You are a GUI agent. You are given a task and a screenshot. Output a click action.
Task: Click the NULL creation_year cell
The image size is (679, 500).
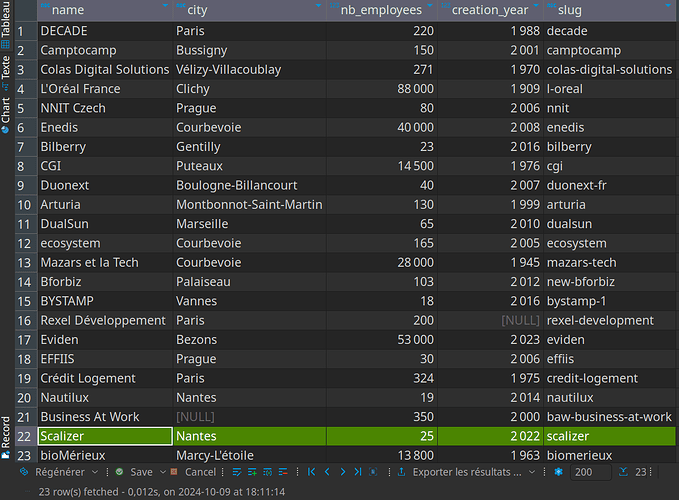pyautogui.click(x=491, y=321)
